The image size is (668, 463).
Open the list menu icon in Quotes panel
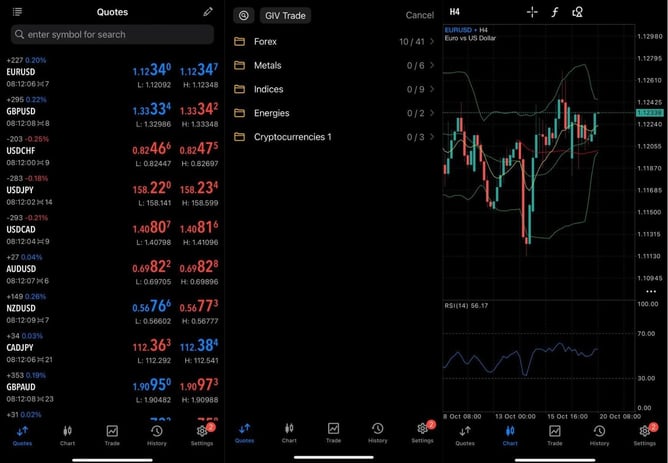coord(17,12)
